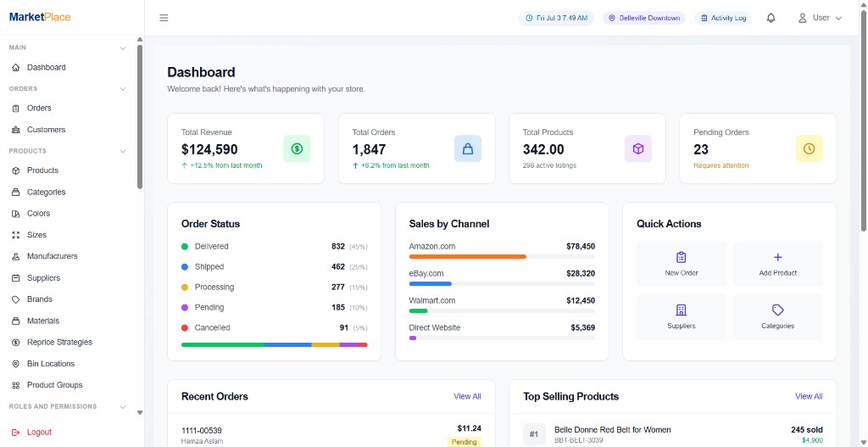Click the hamburger menu icon
The width and height of the screenshot is (868, 447).
164,18
